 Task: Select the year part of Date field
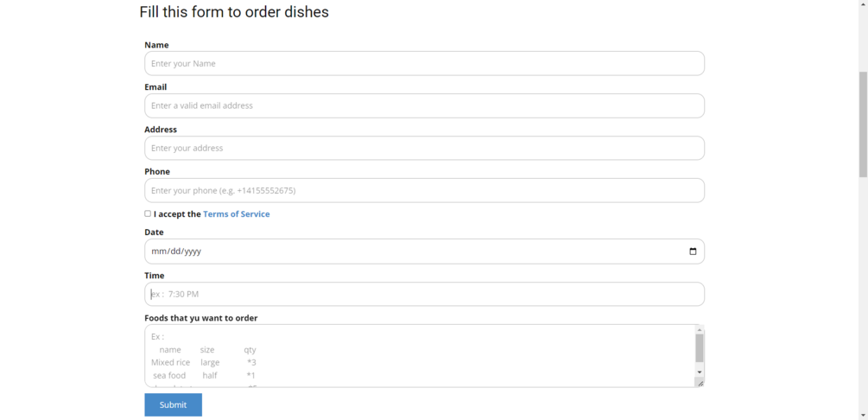tap(192, 251)
